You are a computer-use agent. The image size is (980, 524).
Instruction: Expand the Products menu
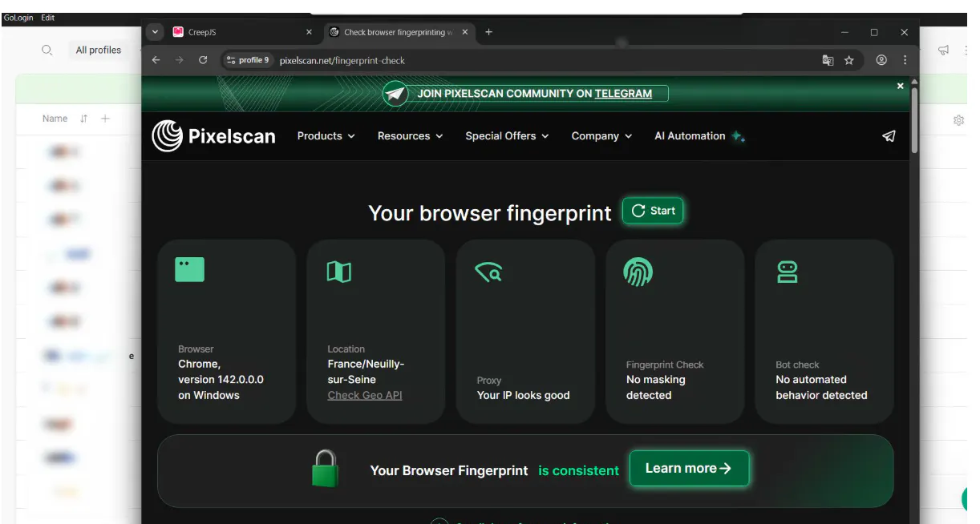[326, 136]
